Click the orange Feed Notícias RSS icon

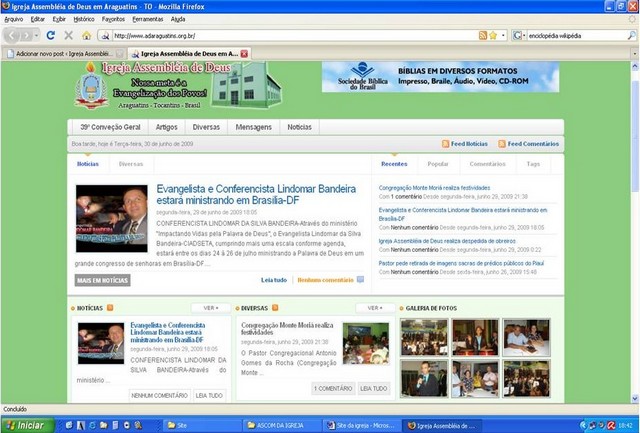[446, 144]
